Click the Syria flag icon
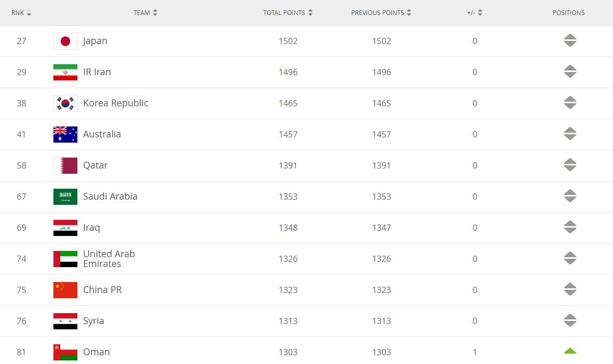The width and height of the screenshot is (613, 364). [x=65, y=321]
